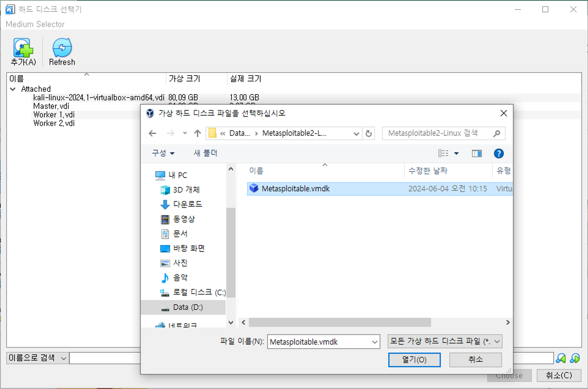
Task: Go back in file dialog navigation
Action: 152,133
